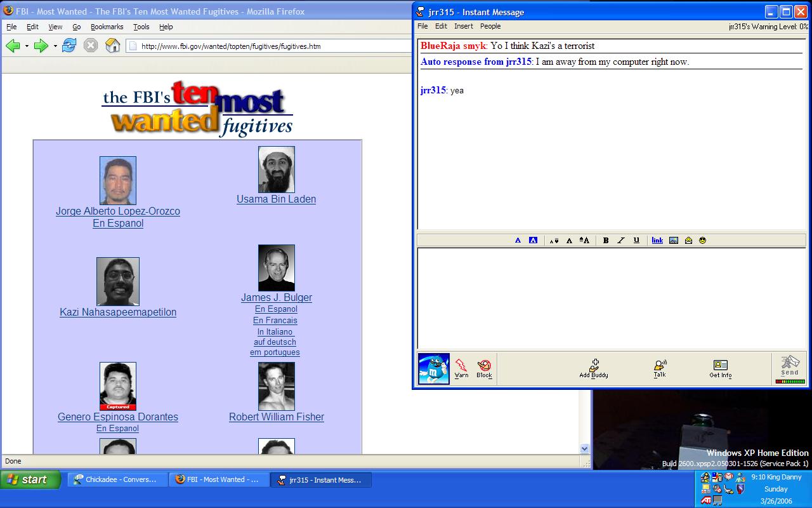Switch to FBI Most Wanted taskbar button

point(219,479)
